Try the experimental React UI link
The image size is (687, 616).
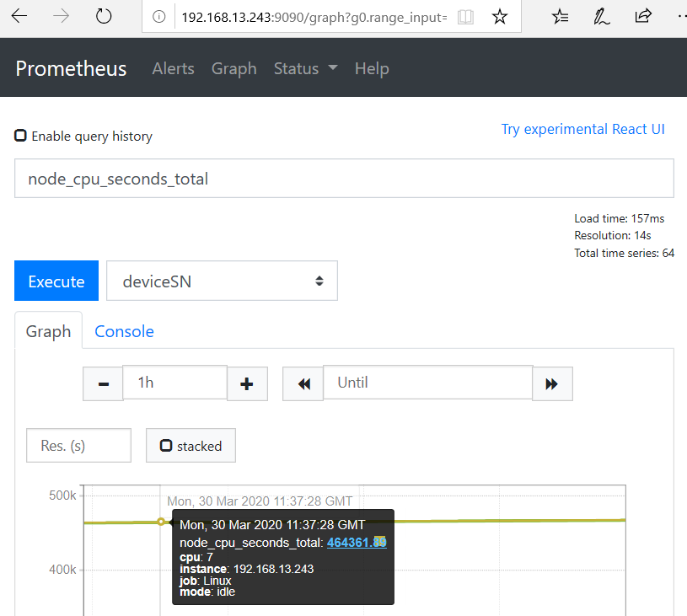coord(582,129)
